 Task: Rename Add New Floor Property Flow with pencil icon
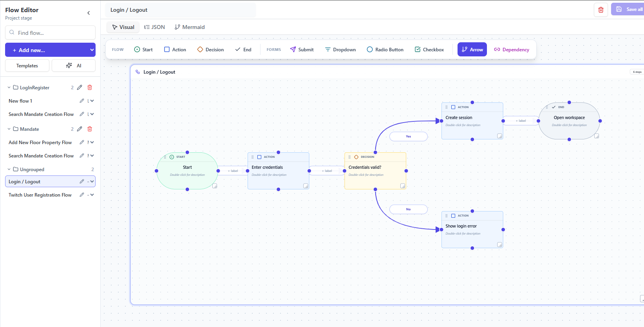(x=82, y=142)
